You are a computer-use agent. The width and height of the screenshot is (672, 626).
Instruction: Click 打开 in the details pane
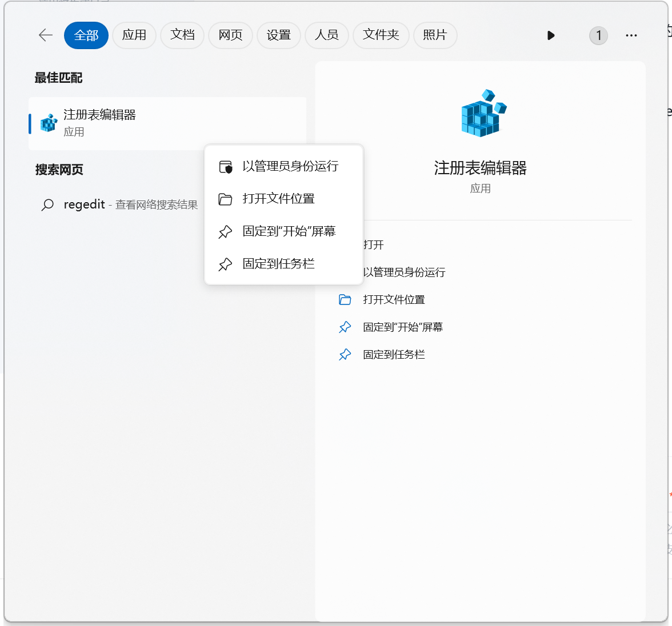[373, 244]
